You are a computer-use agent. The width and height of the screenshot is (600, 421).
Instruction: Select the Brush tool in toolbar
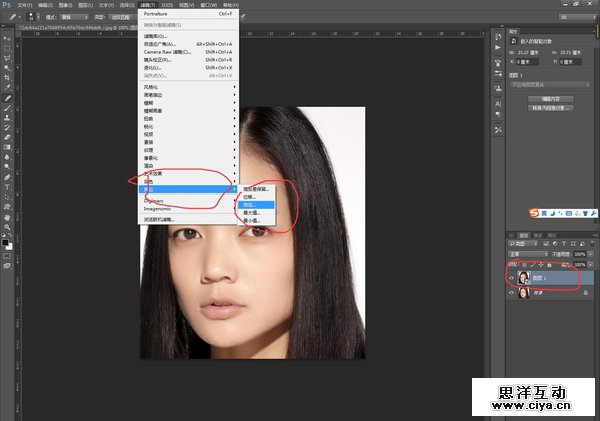(7, 108)
